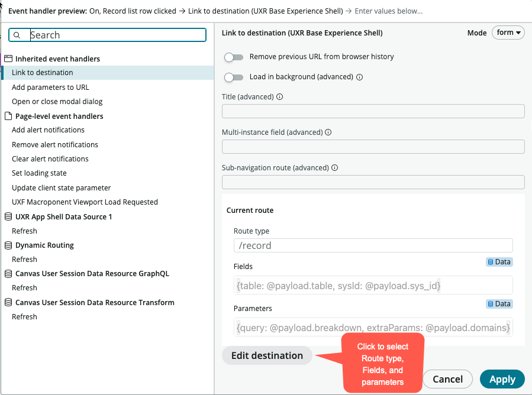Open the Data badge next to Parameters

coord(499,303)
